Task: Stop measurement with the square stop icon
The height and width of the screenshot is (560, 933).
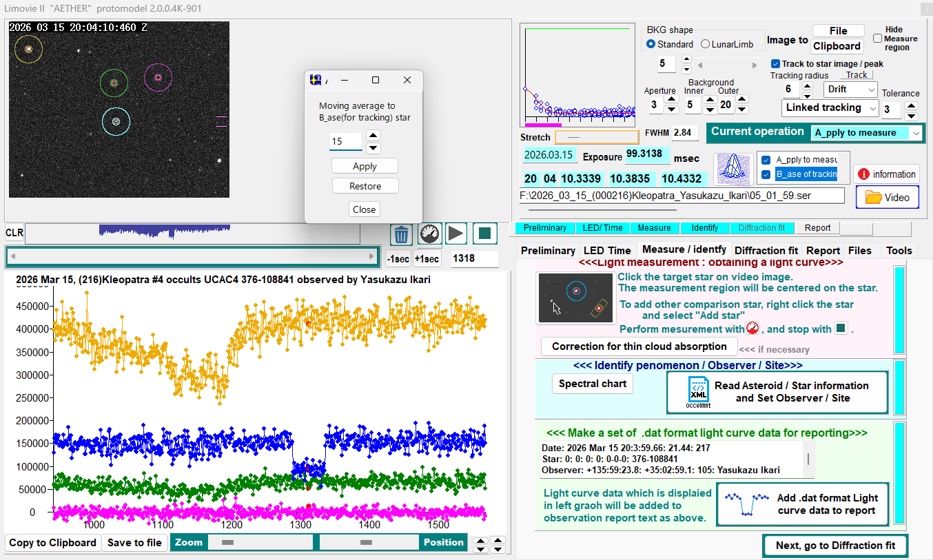Action: tap(485, 234)
